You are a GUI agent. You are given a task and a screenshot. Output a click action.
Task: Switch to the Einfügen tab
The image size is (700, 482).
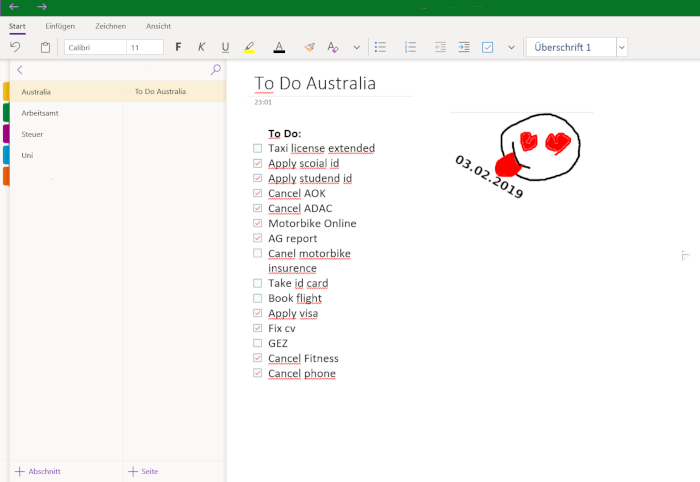coord(60,26)
